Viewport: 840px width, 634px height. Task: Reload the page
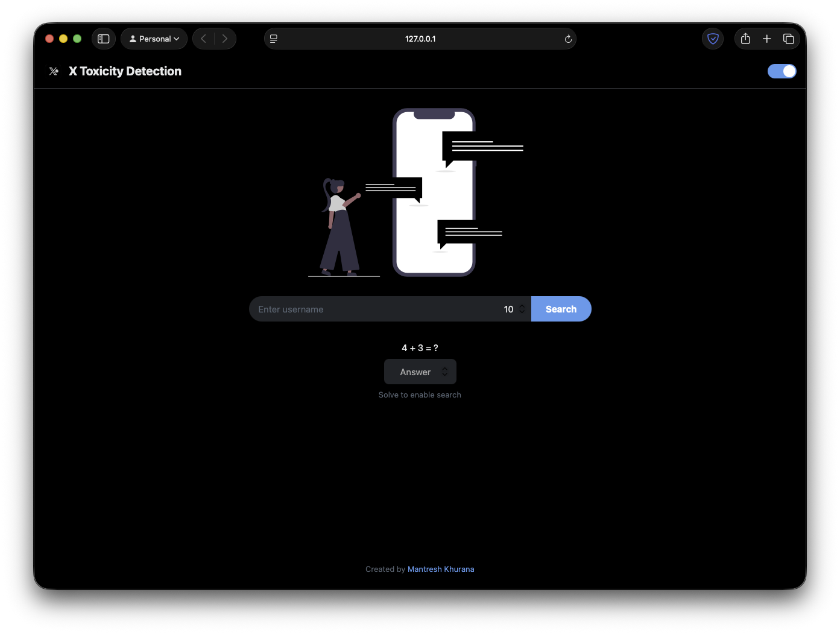[568, 39]
